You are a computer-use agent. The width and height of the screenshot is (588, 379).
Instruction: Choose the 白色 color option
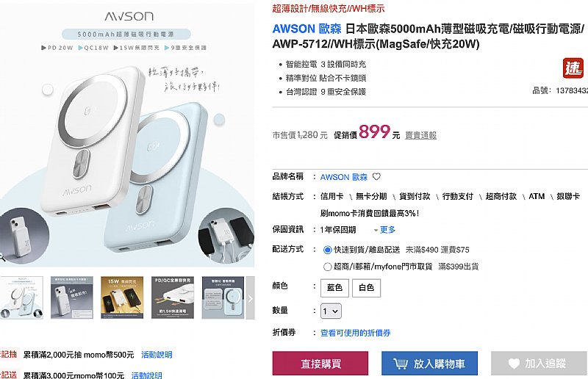(x=366, y=287)
